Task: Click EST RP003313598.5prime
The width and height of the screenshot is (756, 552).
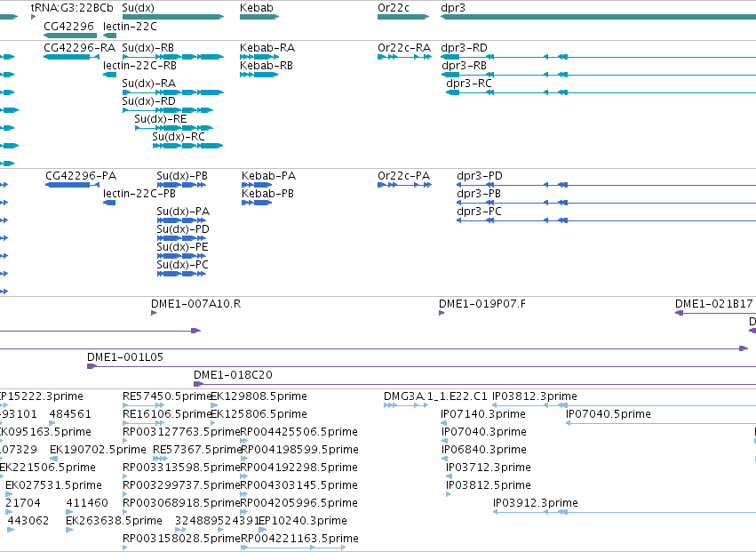Action: coord(181,468)
